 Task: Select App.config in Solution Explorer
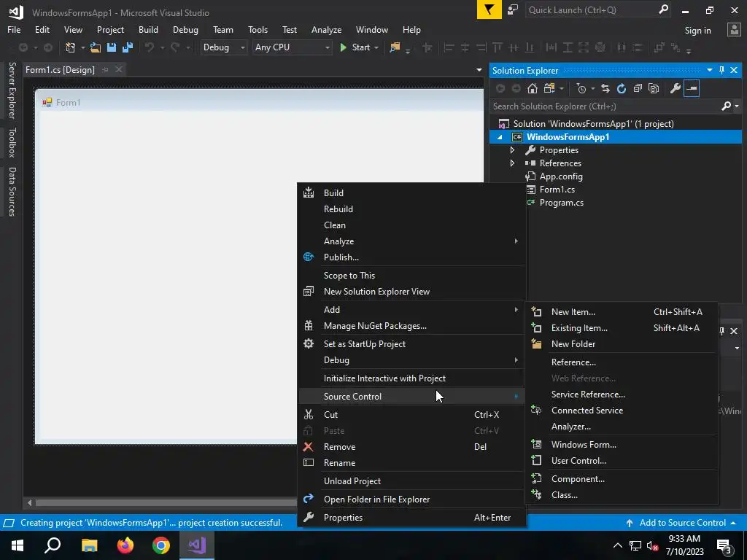[561, 176]
